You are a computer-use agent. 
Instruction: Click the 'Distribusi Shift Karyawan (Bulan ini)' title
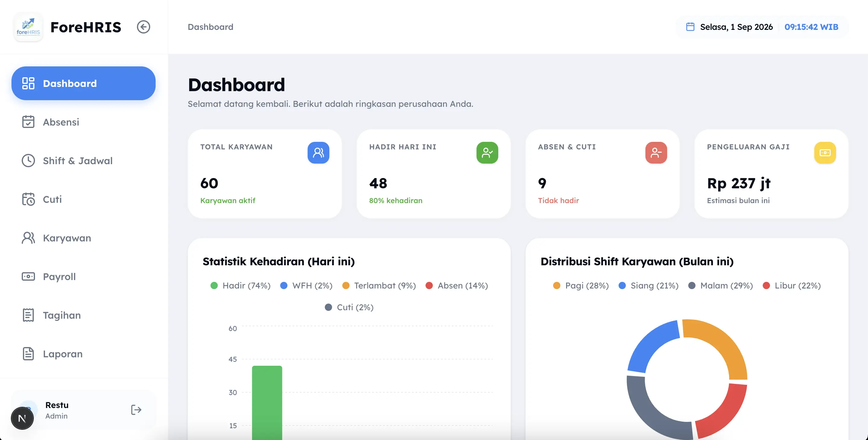click(637, 261)
